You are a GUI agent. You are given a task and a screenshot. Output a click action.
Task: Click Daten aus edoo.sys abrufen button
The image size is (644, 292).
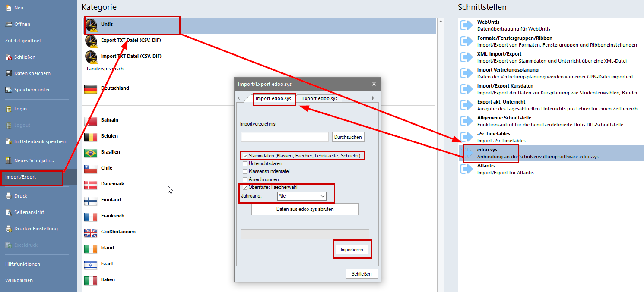pos(305,209)
